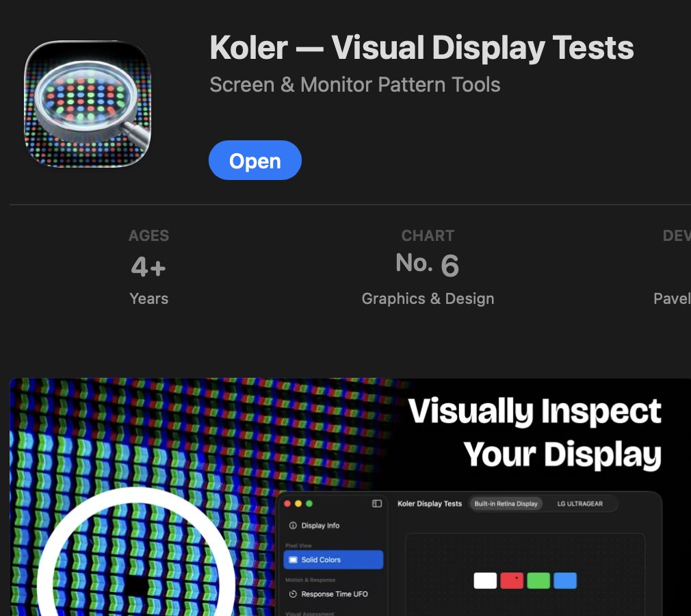Click the blue color swatch in preview
Image resolution: width=691 pixels, height=616 pixels.
[565, 580]
